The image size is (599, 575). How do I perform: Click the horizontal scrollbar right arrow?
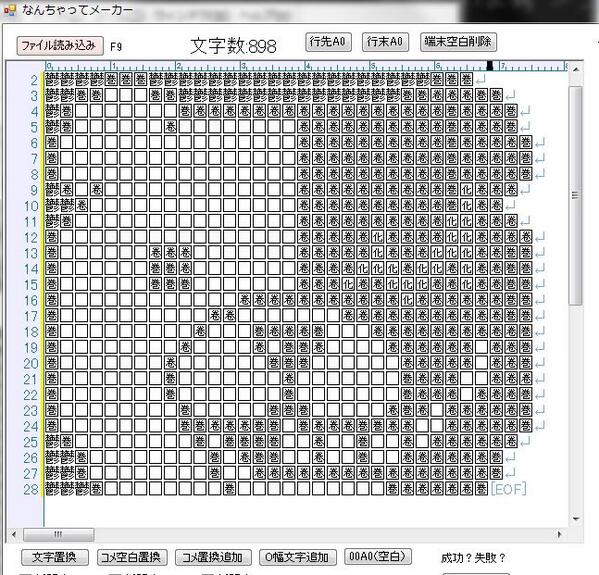pos(560,535)
